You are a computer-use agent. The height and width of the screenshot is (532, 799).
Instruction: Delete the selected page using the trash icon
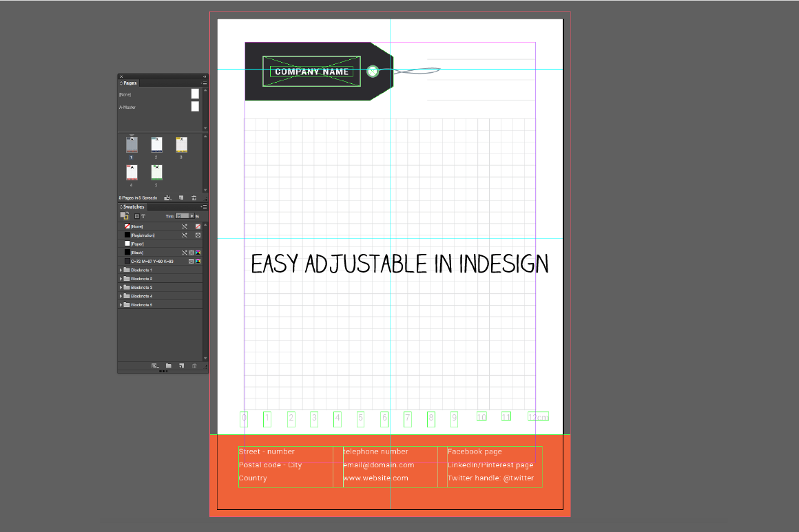click(x=194, y=198)
